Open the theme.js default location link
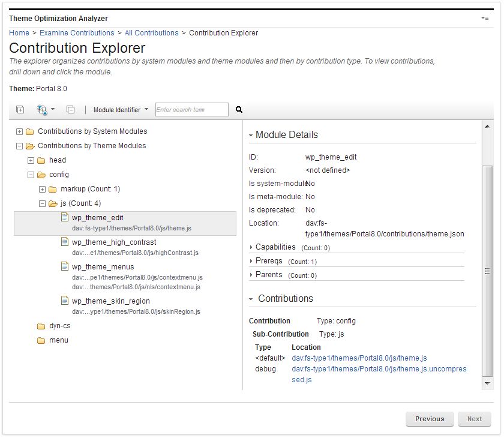The height and width of the screenshot is (438, 504). [x=359, y=358]
